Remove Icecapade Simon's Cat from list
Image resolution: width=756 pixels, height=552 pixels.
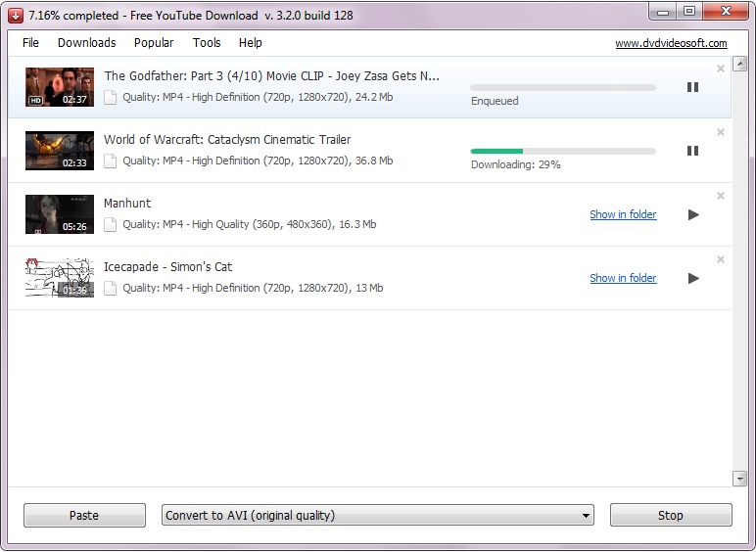[721, 259]
